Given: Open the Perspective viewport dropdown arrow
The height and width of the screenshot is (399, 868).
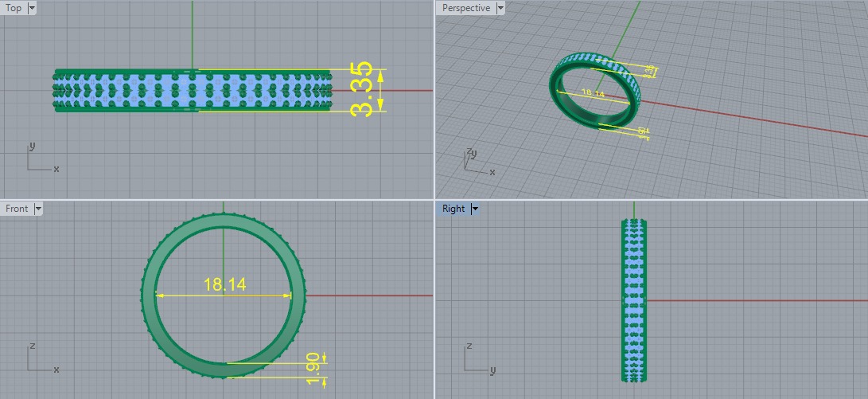Looking at the screenshot, I should pyautogui.click(x=500, y=8).
